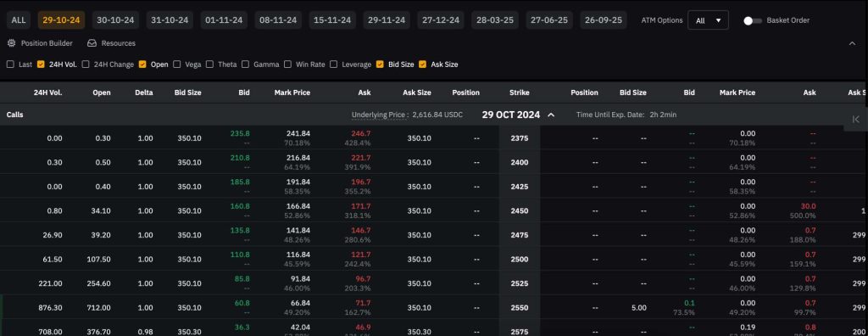
Task: Click the 246.7 call ask for strike 2375
Action: 360,133
